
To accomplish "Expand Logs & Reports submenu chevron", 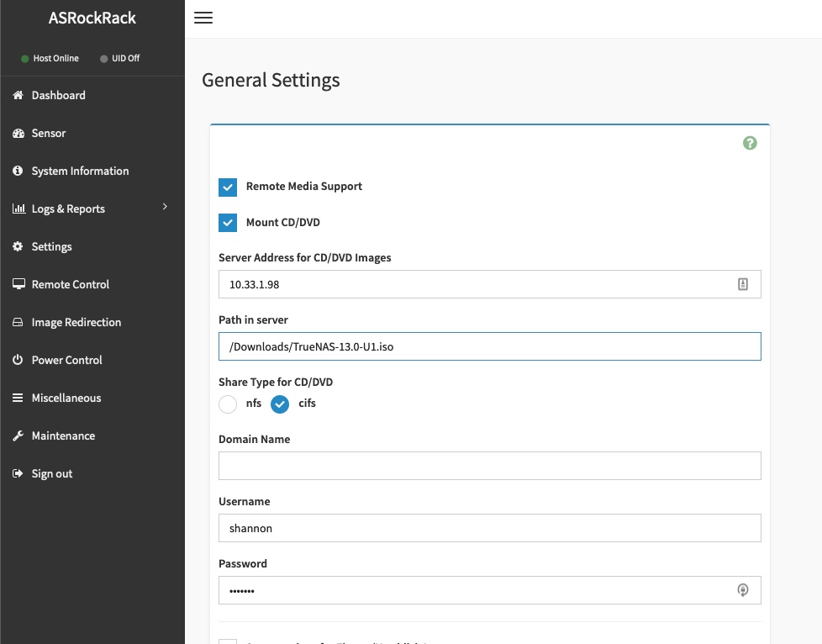I will click(165, 207).
